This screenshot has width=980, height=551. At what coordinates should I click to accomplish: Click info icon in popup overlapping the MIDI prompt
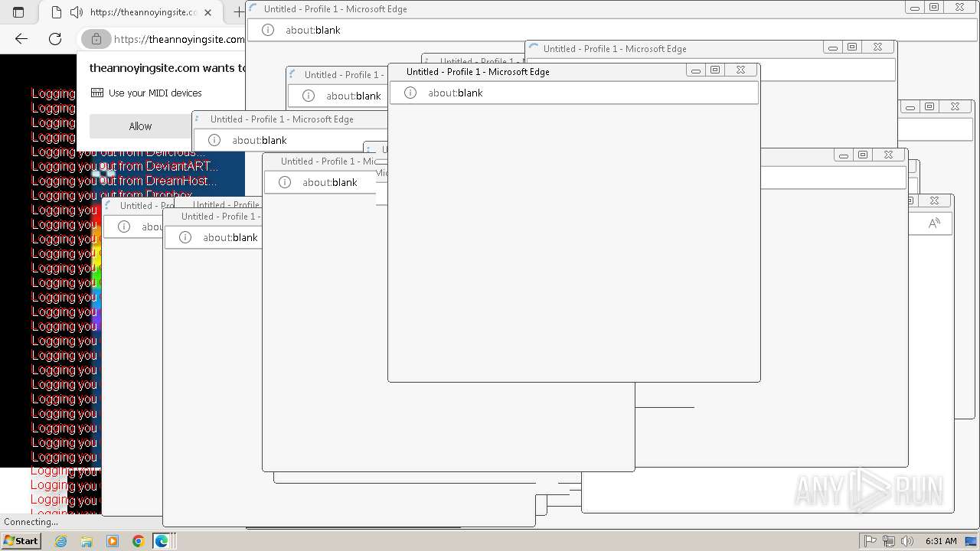(x=214, y=140)
